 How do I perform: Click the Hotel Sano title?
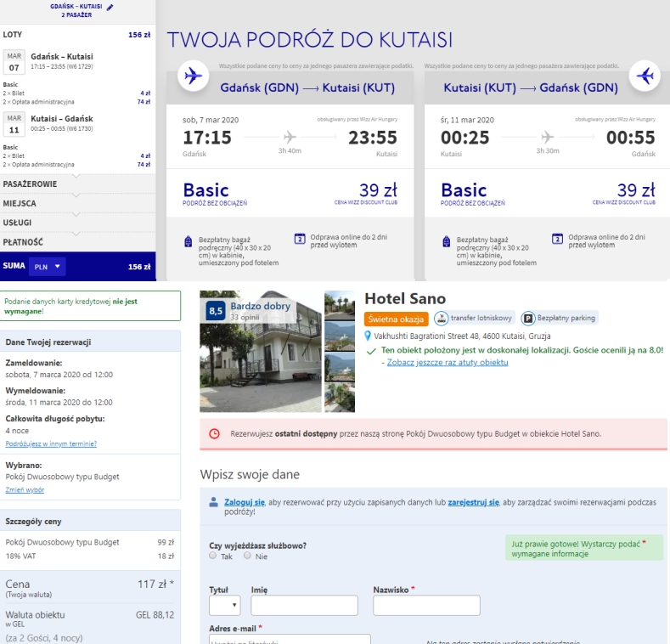[x=405, y=298]
